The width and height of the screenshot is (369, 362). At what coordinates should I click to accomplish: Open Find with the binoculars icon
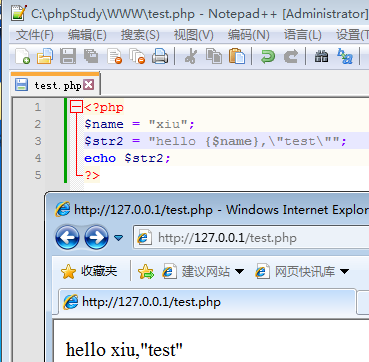(x=321, y=56)
